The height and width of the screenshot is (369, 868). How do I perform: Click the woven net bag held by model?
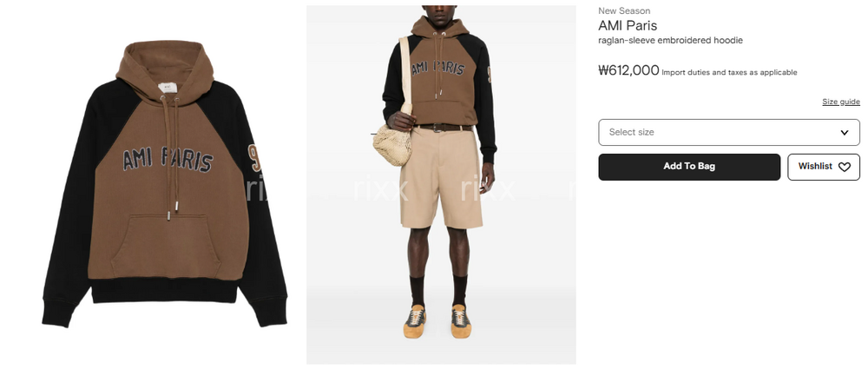[392, 144]
